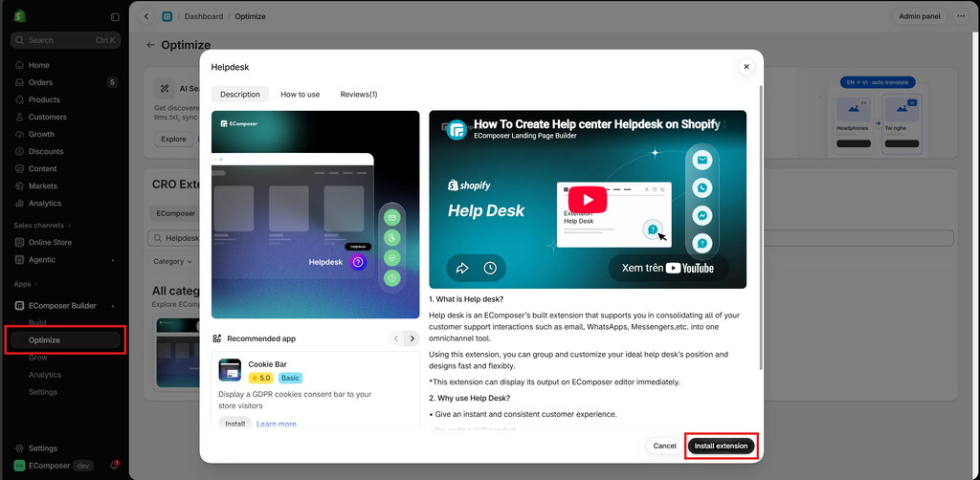Open video on YouTube via Xem trên
The width and height of the screenshot is (980, 480).
pos(668,268)
